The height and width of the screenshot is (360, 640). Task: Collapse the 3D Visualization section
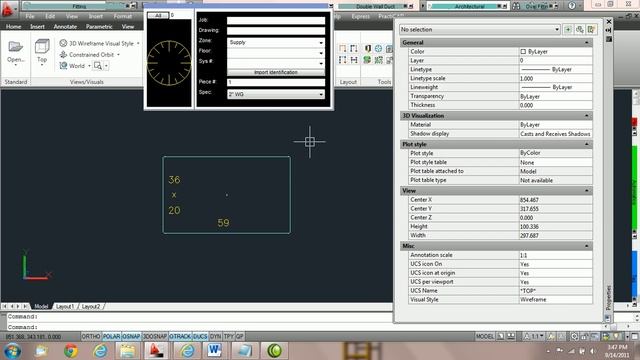587,116
